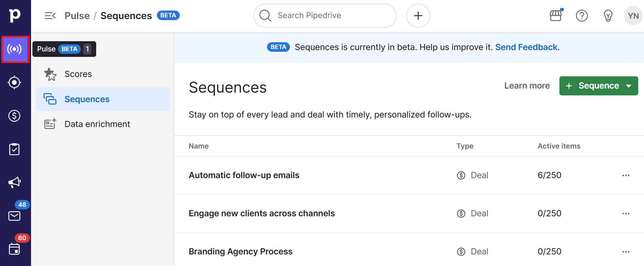This screenshot has height=266, width=644.
Task: Click the 60 activities badge
Action: point(22,238)
